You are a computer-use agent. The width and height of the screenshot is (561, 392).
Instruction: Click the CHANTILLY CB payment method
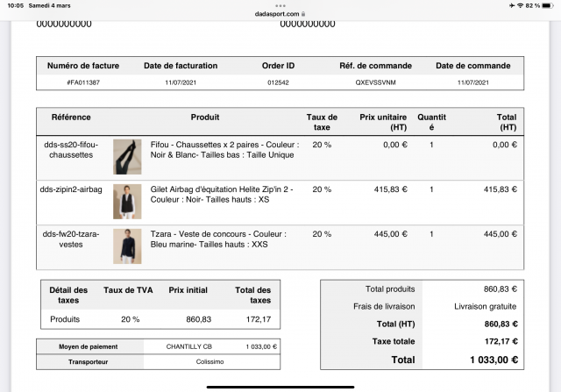[x=191, y=346]
